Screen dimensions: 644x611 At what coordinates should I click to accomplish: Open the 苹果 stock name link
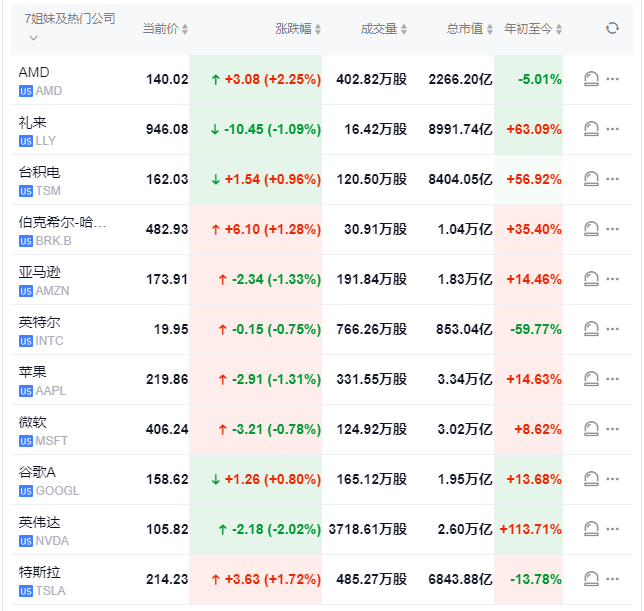[32, 372]
